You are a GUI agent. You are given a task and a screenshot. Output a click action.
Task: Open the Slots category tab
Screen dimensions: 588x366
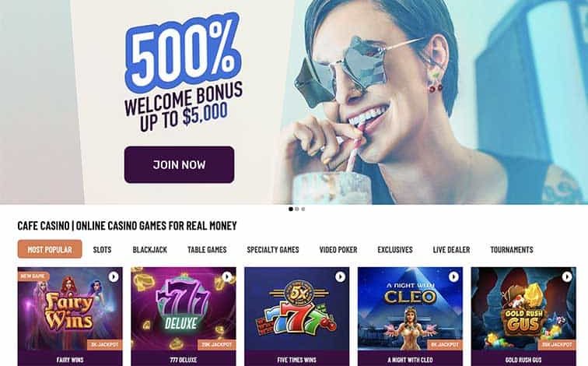[x=102, y=250]
